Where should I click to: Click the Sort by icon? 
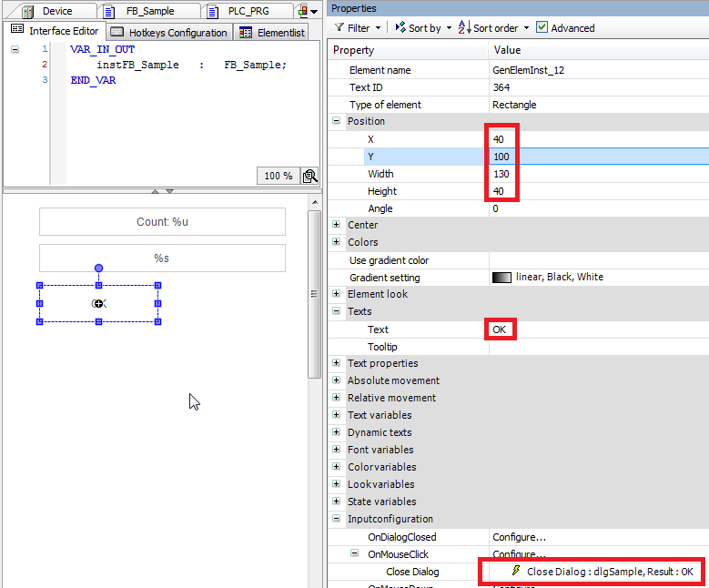coord(400,28)
